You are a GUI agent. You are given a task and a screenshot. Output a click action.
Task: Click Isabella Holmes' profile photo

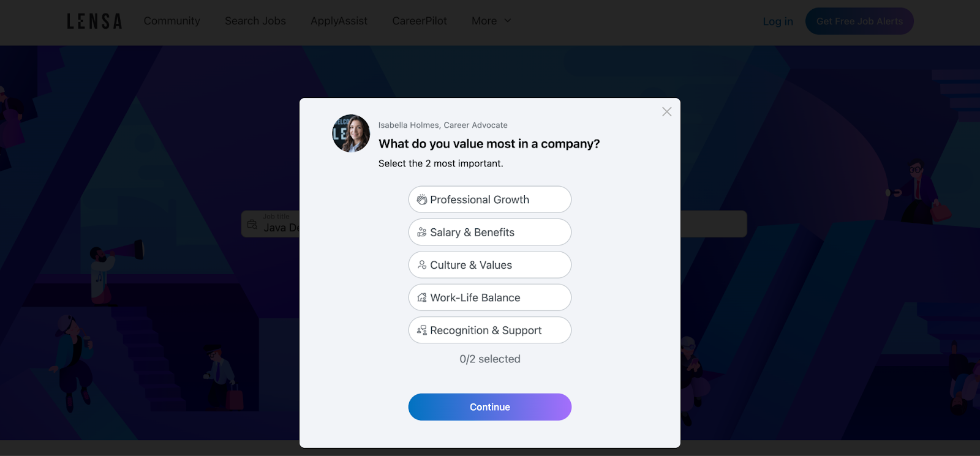pyautogui.click(x=351, y=133)
